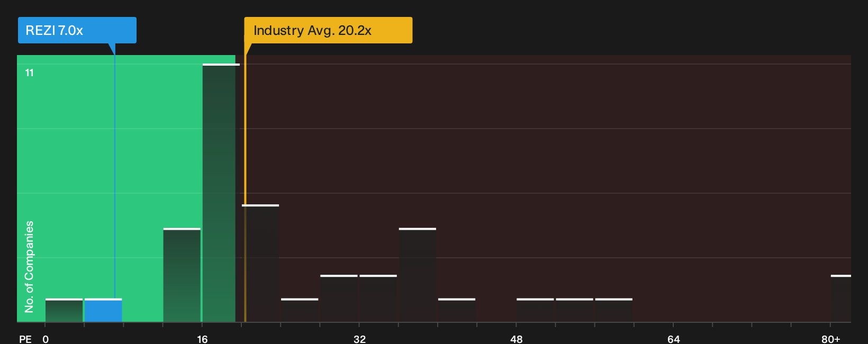Click the '32' x-axis tick label
Screen dimensions: 868x344
pos(359,339)
